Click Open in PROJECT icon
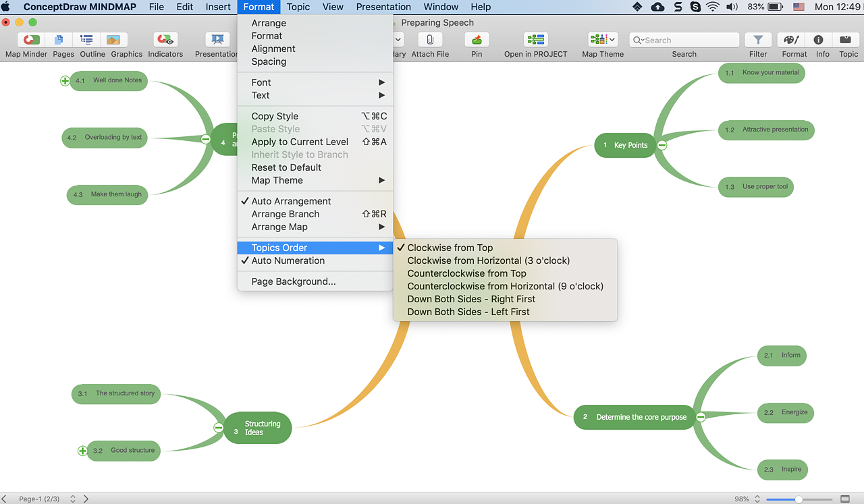This screenshot has width=864, height=504. (535, 40)
